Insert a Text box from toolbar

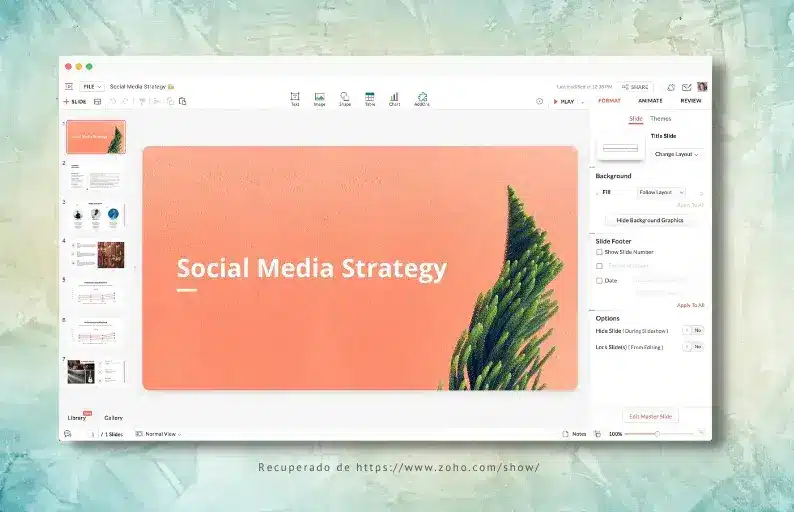(295, 98)
